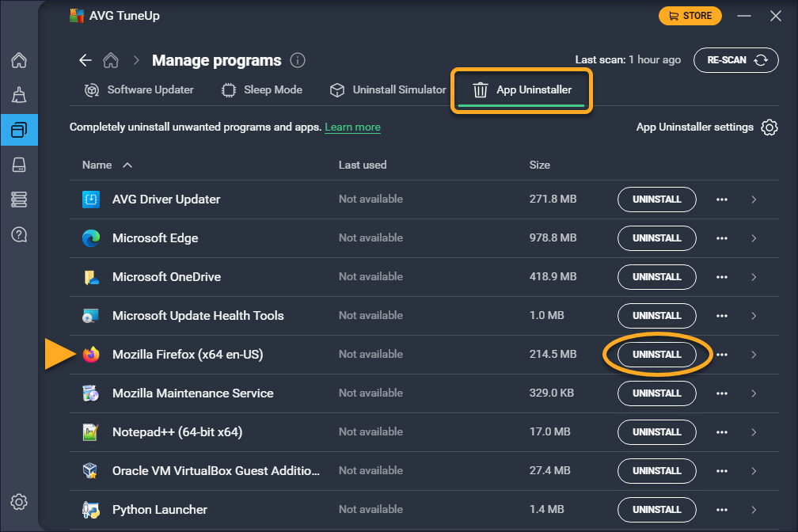Open the help chat bubble icon
Viewport: 798px width, 532px height.
19,234
